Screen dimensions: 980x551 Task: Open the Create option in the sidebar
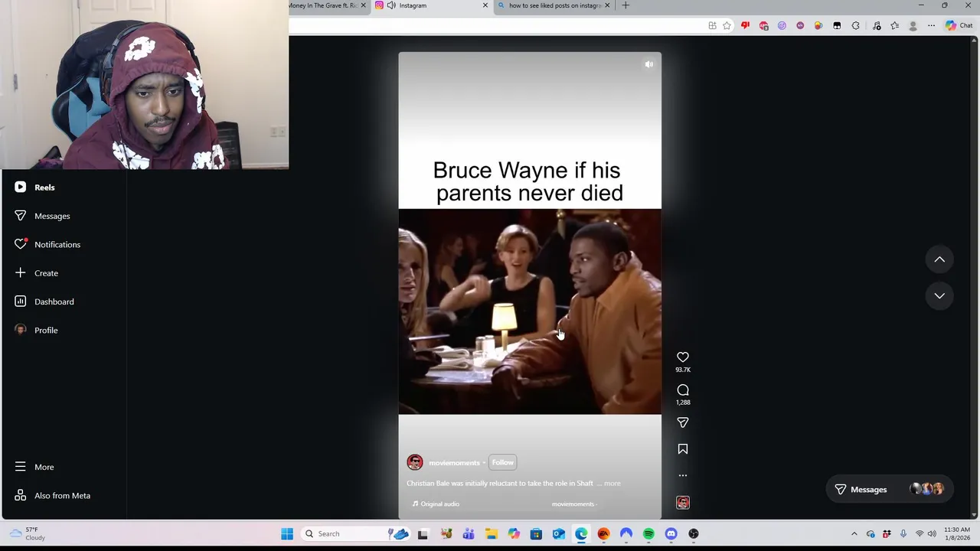tap(36, 273)
